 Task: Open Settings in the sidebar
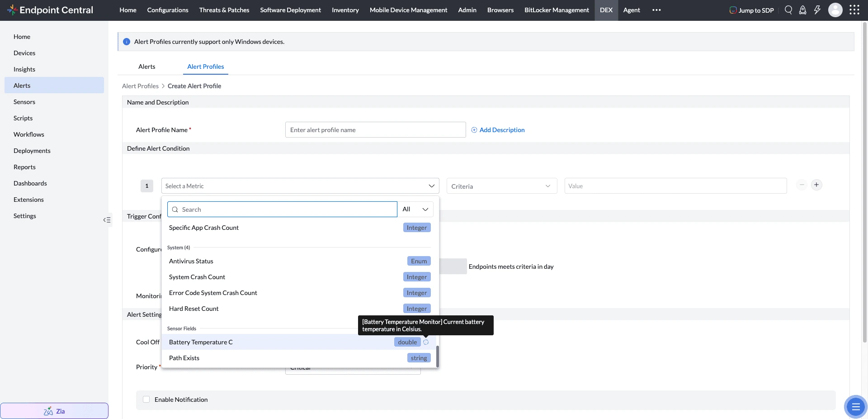point(54,216)
